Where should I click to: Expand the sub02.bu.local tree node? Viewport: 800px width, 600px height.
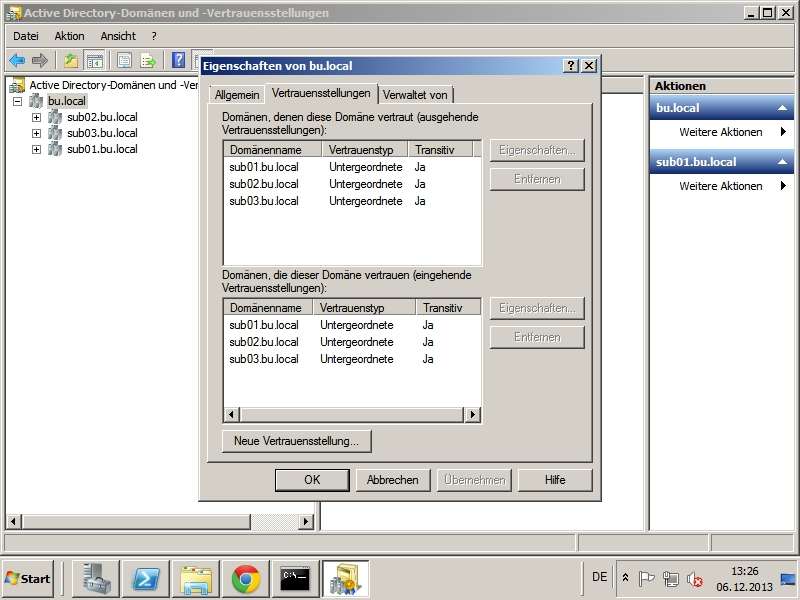pyautogui.click(x=37, y=117)
